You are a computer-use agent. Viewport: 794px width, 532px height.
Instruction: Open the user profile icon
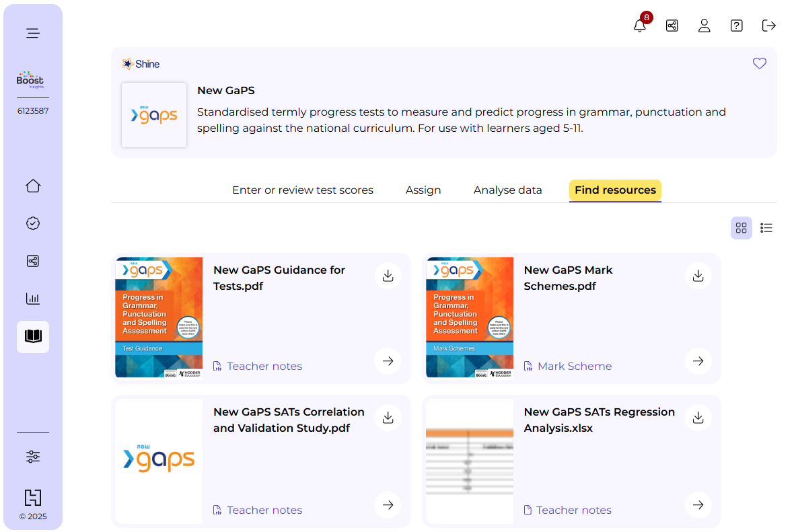704,26
